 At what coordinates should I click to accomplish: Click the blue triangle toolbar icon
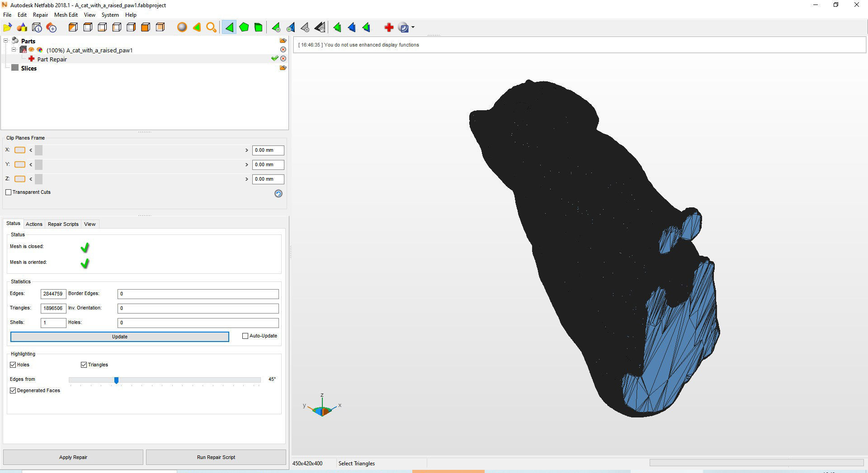[x=352, y=28]
